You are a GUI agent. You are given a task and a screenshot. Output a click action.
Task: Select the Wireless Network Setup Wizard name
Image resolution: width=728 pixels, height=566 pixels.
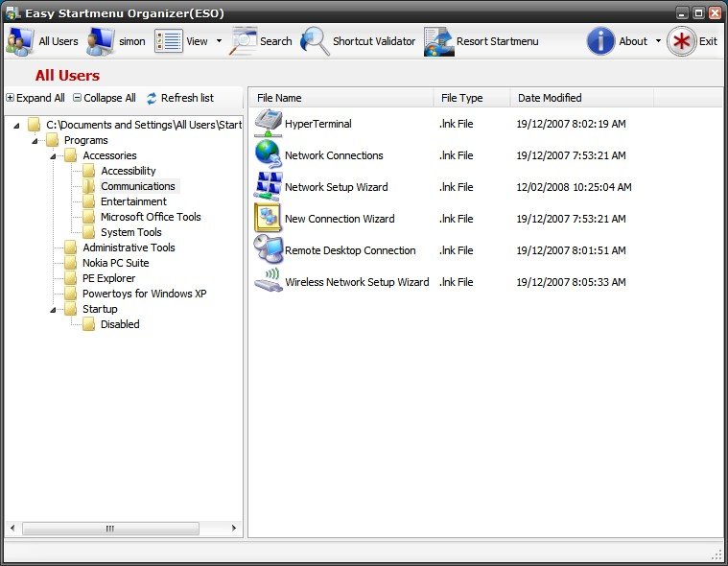click(x=357, y=282)
